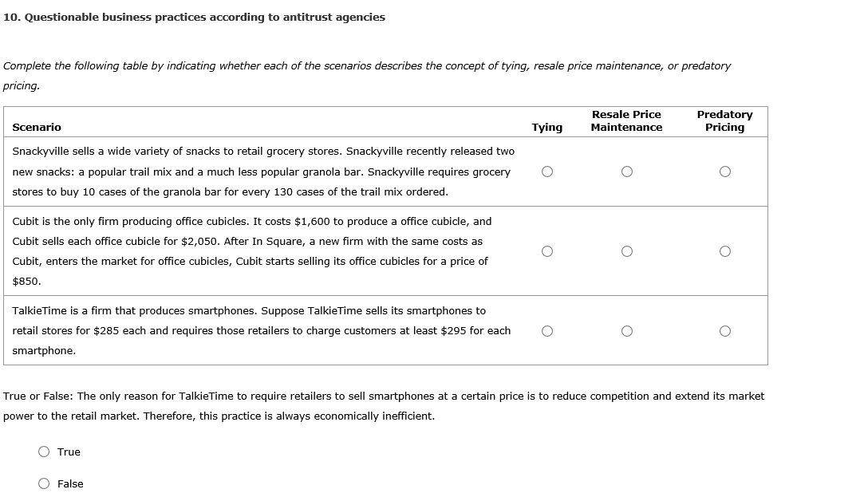The height and width of the screenshot is (497, 868).
Task: Click the Snackyville scenario description text
Action: 263,172
